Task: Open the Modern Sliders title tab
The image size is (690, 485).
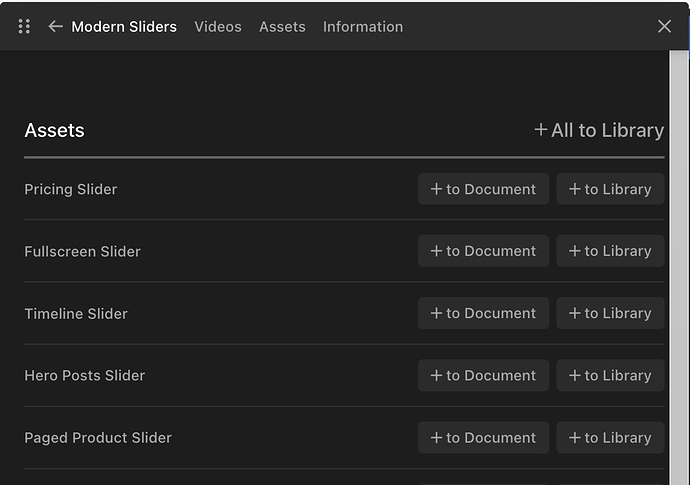Action: pos(124,27)
